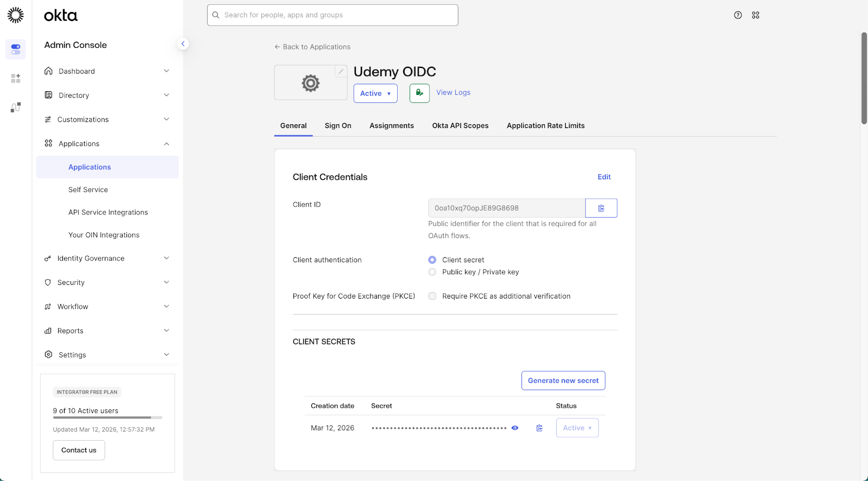Viewport: 868px width, 481px height.
Task: Click the Settings gear icon in sidebar
Action: [48, 355]
